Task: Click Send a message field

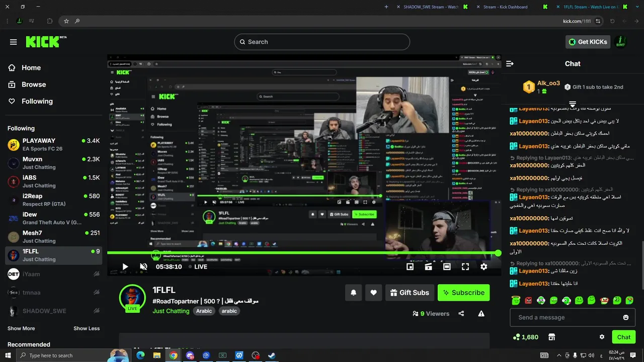Action: pyautogui.click(x=573, y=317)
